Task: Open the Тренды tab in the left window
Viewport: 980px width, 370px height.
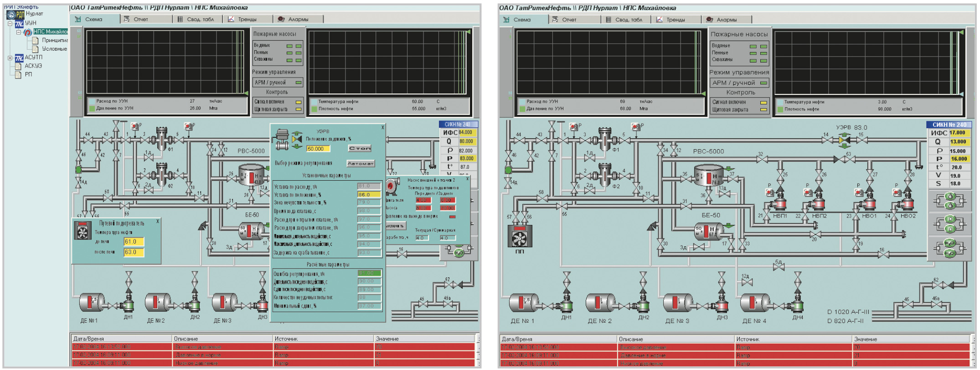Action: [x=248, y=19]
